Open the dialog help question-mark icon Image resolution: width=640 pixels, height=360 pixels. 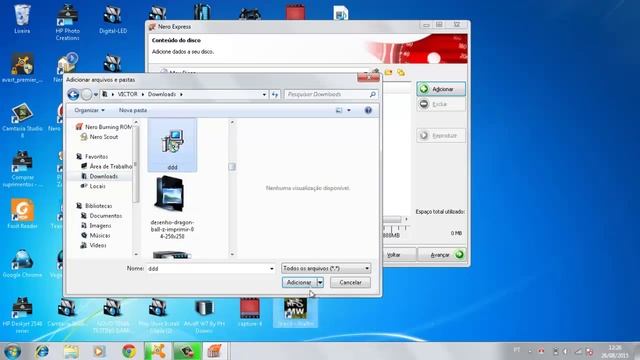(x=368, y=110)
